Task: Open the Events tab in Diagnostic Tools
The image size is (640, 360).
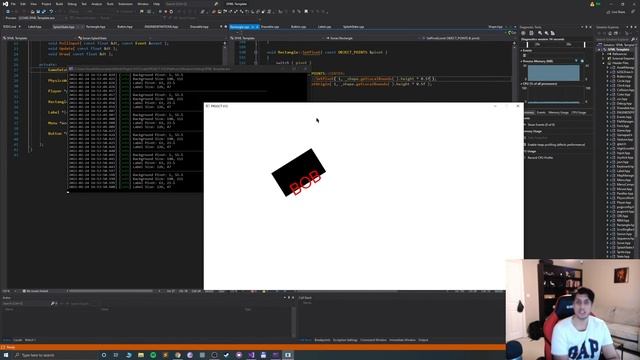Action: (541, 112)
